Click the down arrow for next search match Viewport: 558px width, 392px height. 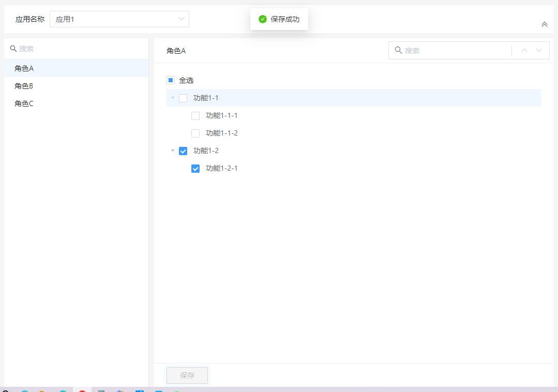click(539, 51)
